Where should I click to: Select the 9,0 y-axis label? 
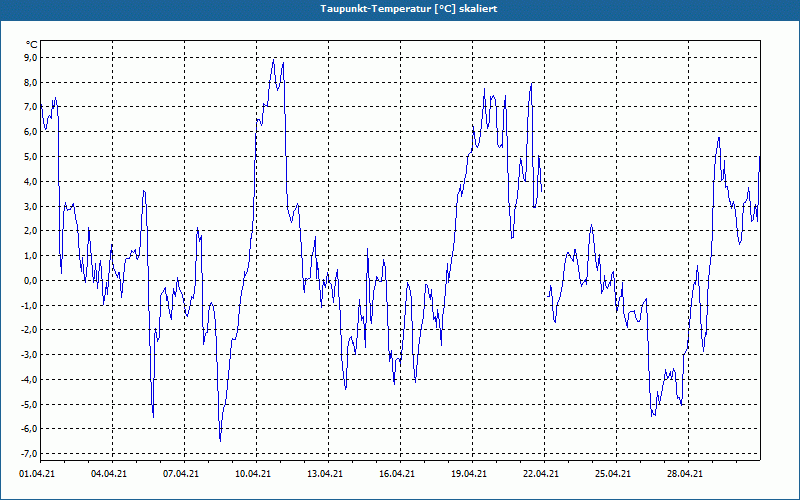(31, 57)
